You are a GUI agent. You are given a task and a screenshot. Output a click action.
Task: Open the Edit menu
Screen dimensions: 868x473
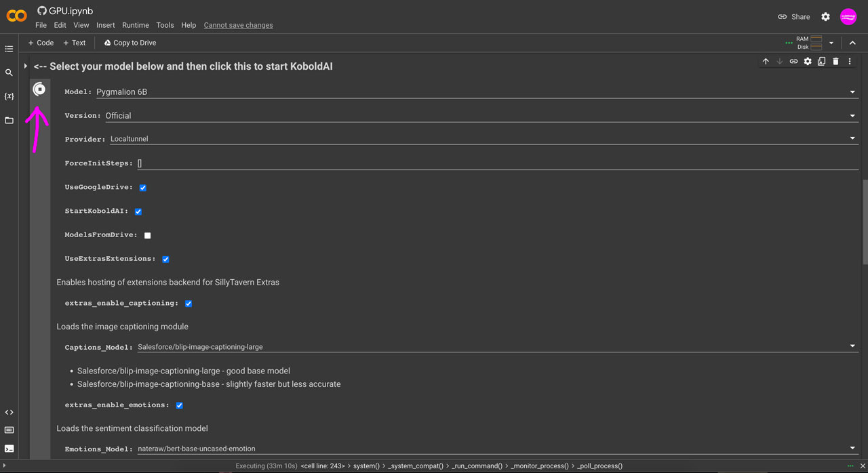pos(60,25)
